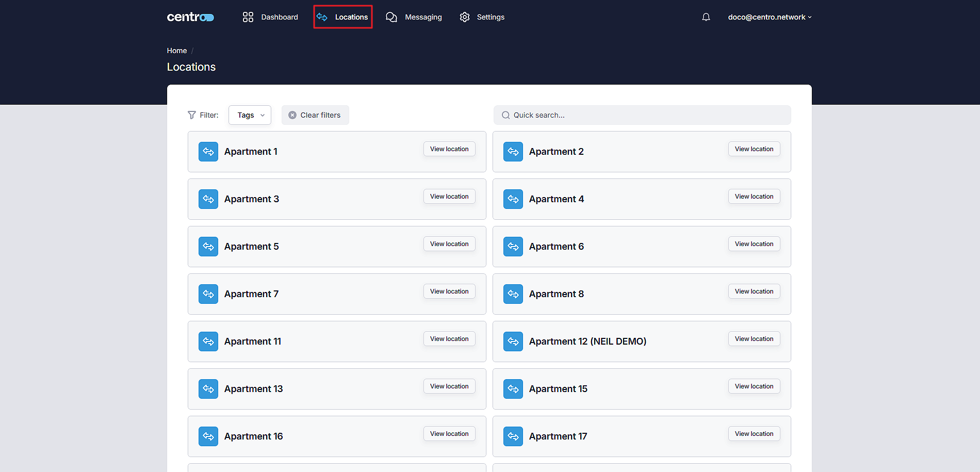The width and height of the screenshot is (980, 472).
Task: Select the Apartment 4 title text
Action: 557,199
